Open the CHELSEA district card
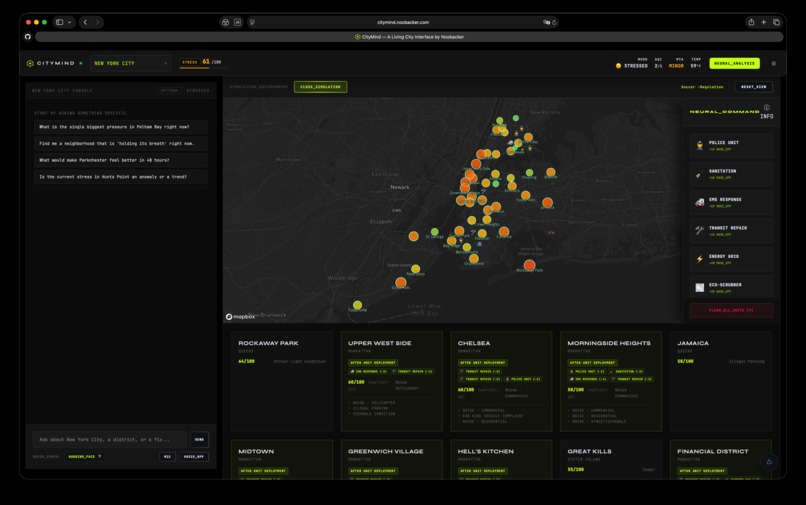This screenshot has width=806, height=505. click(501, 381)
